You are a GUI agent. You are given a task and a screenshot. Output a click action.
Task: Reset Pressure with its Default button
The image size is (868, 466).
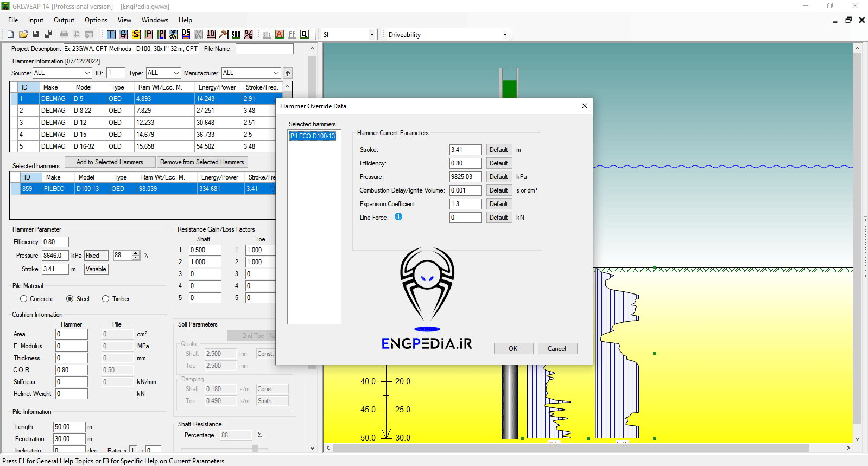499,177
